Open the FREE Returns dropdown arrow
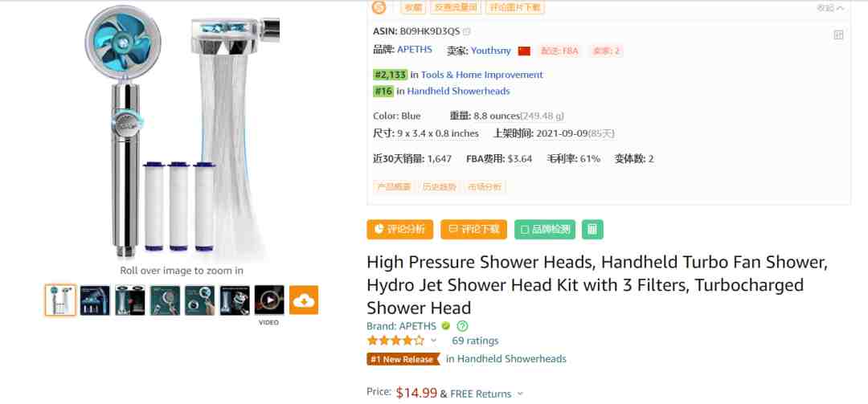This screenshot has height=404, width=868. [x=520, y=394]
